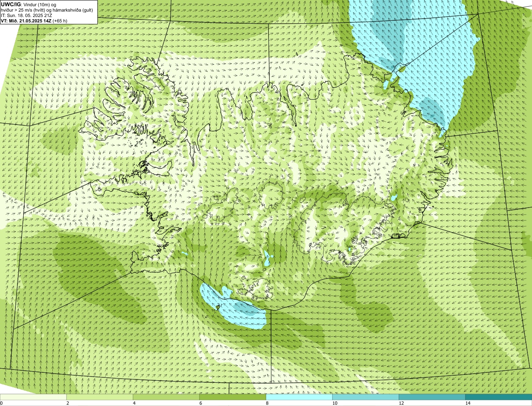
Task: Click the legend label "6"
Action: (x=200, y=403)
